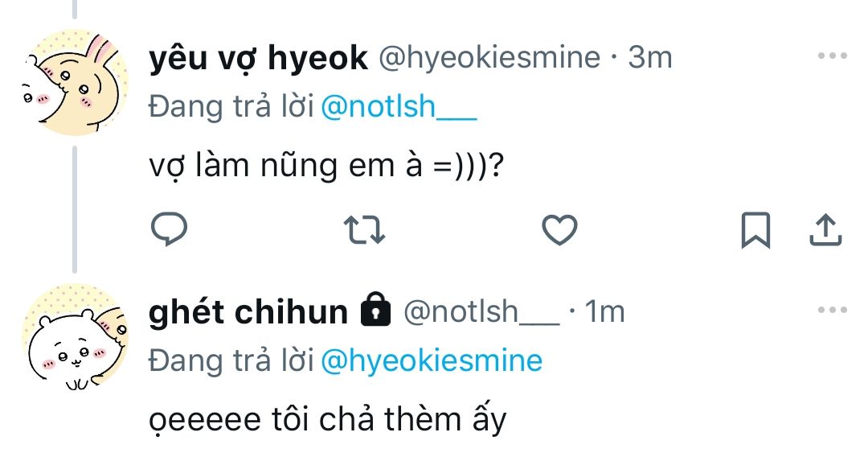The image size is (868, 457).
Task: Open the reply text "tôi chả thèm ấy"
Action: 328,418
